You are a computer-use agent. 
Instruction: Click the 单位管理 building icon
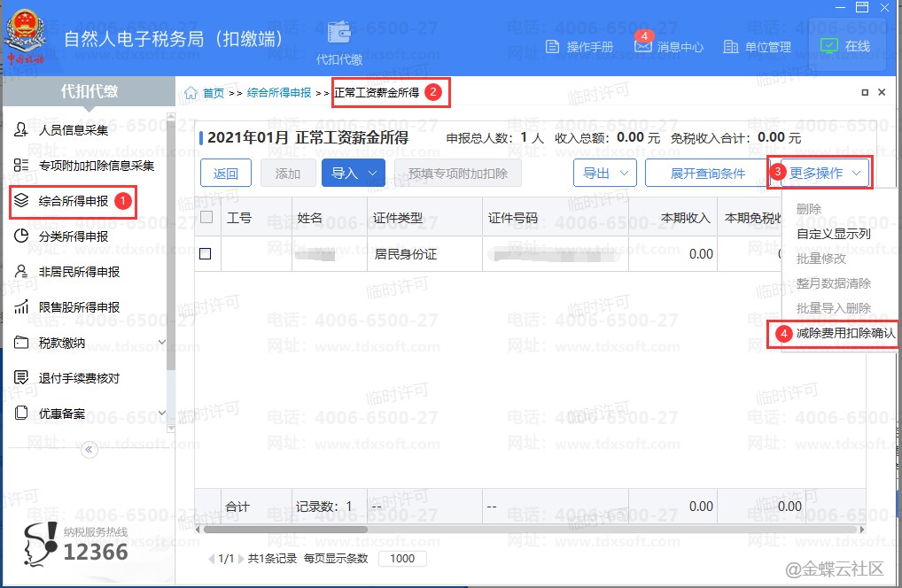click(731, 47)
